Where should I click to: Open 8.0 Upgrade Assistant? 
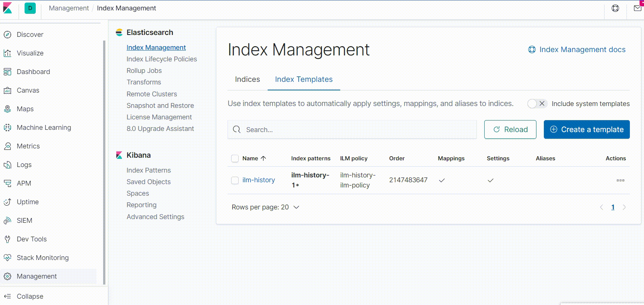click(160, 129)
